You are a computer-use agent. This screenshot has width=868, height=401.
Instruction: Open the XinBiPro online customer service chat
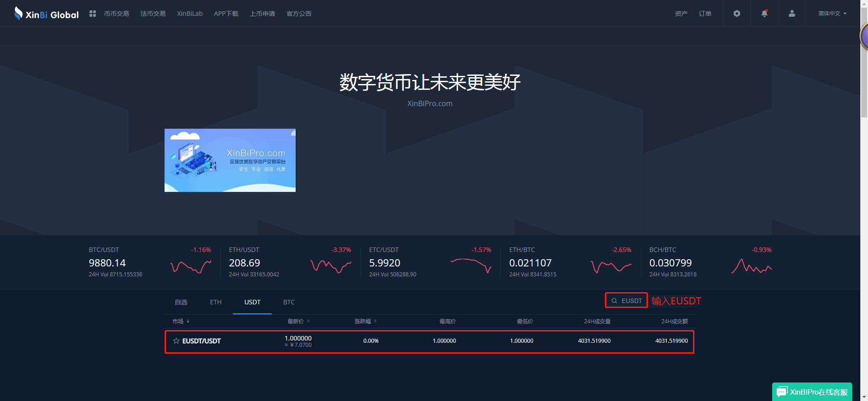812,392
